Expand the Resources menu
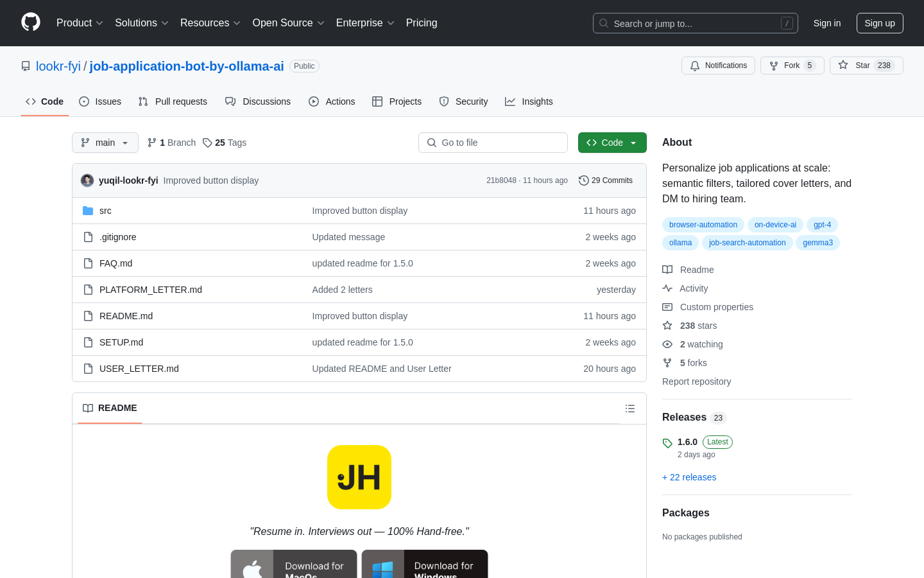The image size is (924, 578). pos(210,23)
